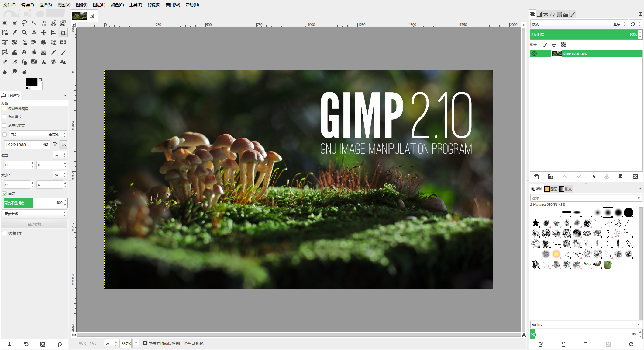Enable 允许增长 checkbox
Screen dimensions: 644x350
(4, 117)
